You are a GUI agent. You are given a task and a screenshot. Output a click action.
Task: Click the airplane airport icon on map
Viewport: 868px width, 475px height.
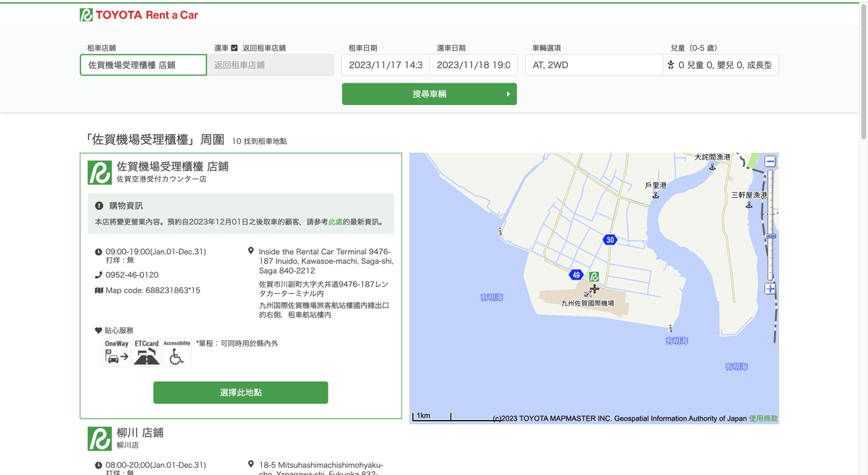pyautogui.click(x=594, y=289)
